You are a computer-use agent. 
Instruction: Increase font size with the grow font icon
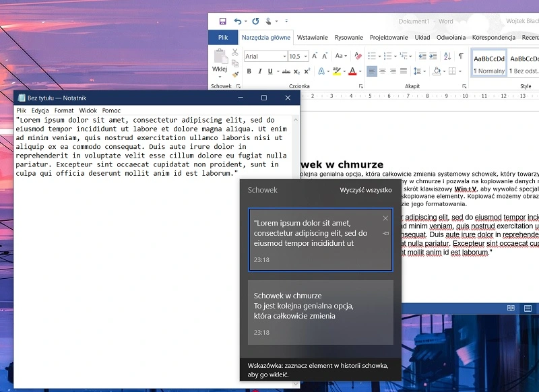pos(316,56)
